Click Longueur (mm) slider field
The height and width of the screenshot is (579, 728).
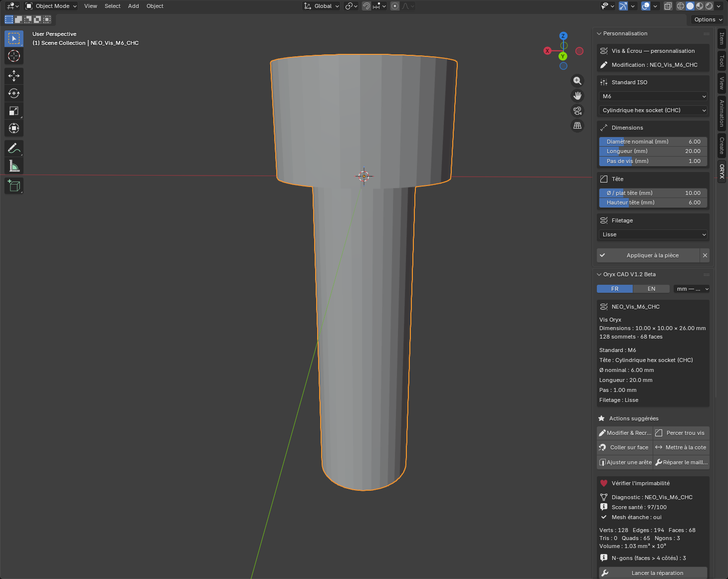tap(653, 151)
